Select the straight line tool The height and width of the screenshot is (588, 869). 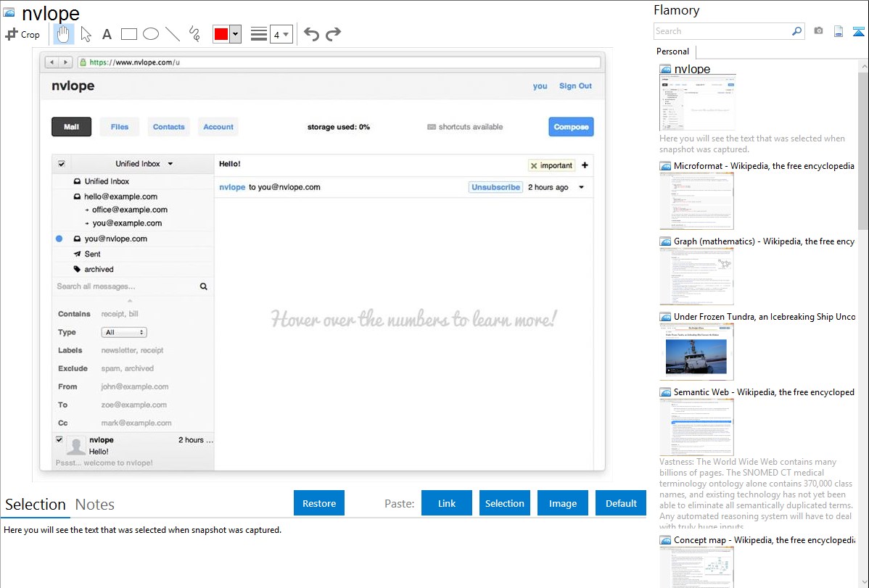(173, 34)
